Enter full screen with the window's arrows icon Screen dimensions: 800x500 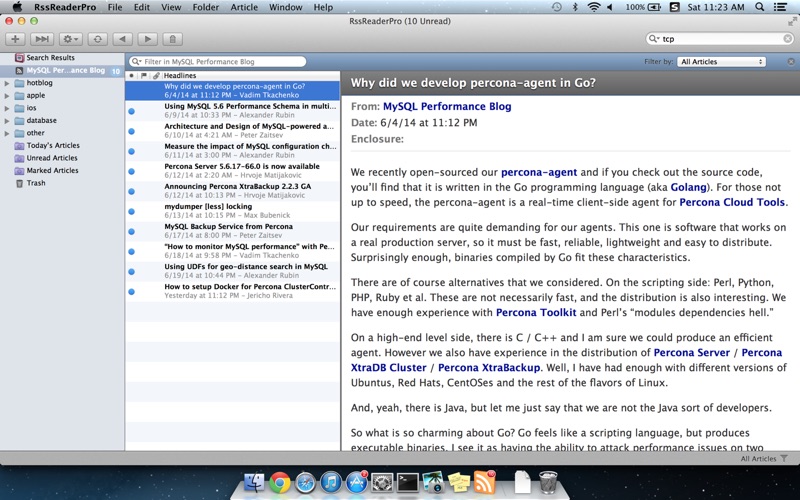click(x=792, y=21)
